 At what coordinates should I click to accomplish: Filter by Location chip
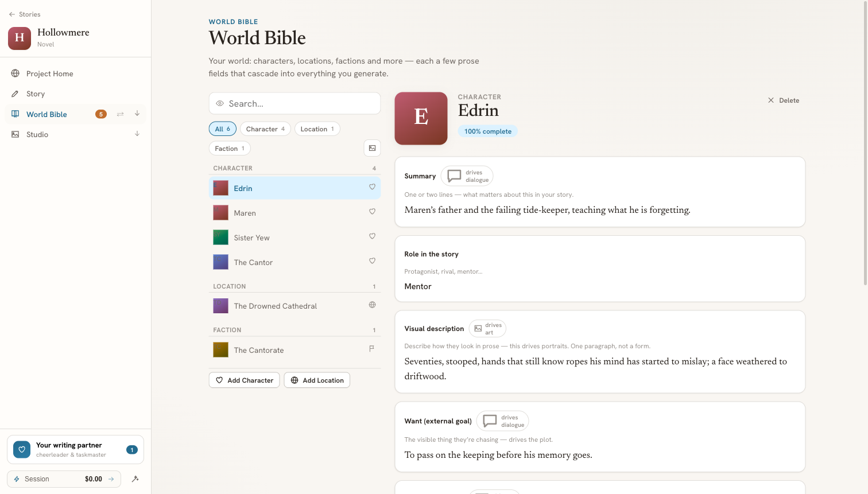tap(317, 129)
